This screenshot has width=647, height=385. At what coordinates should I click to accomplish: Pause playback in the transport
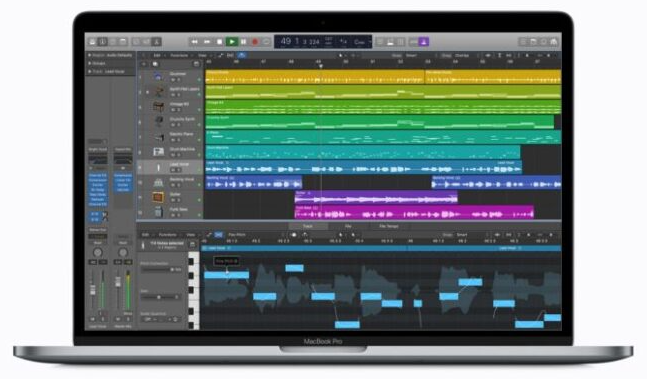[x=244, y=42]
